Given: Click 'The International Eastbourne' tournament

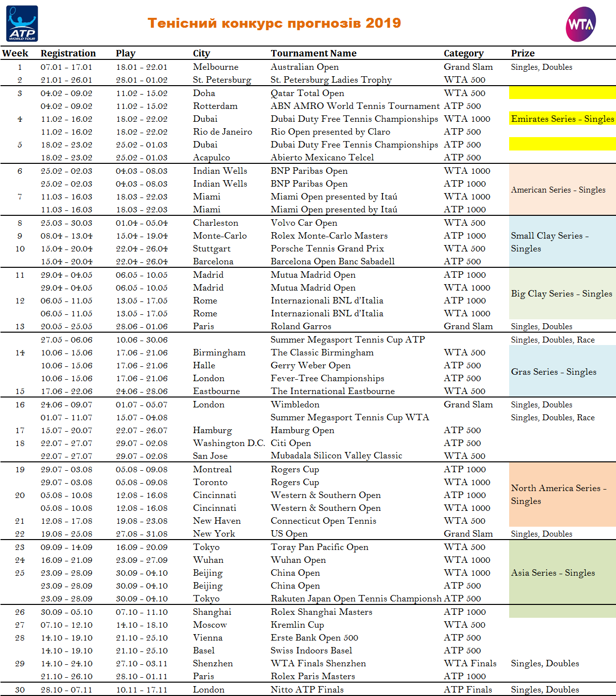Looking at the screenshot, I should pos(332,391).
